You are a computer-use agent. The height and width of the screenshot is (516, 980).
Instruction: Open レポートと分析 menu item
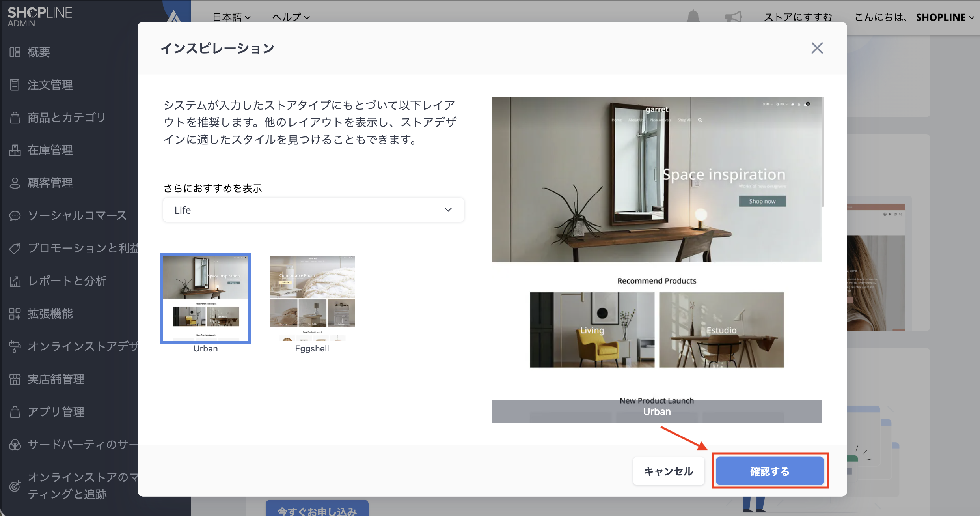click(67, 281)
